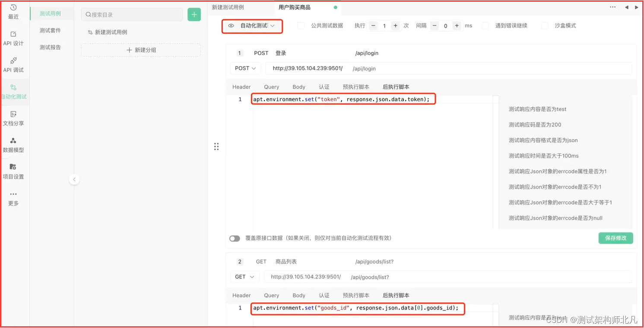The width and height of the screenshot is (644, 328).
Task: Select 测试套件 menu item
Action: pyautogui.click(x=50, y=30)
